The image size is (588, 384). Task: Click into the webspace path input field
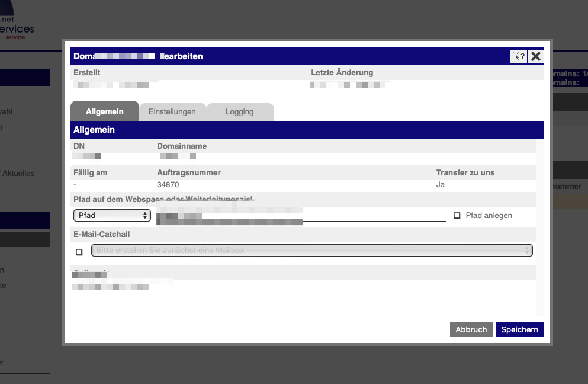coord(373,215)
